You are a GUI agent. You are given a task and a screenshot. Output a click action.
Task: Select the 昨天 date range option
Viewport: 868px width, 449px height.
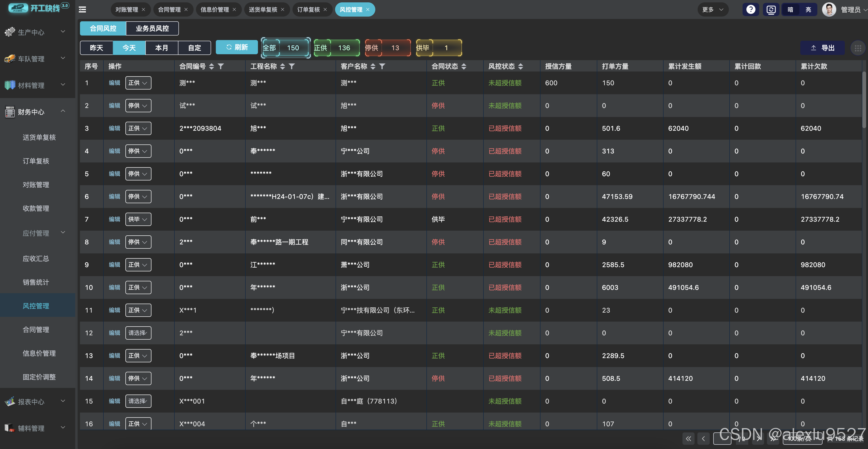point(96,48)
